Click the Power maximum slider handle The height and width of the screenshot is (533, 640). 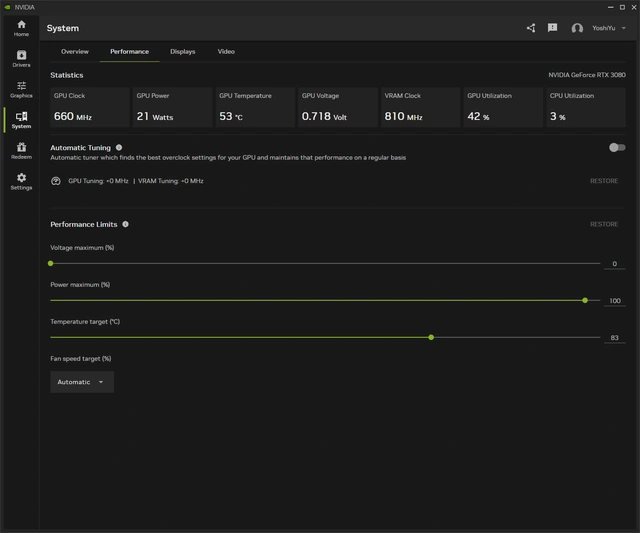pos(585,300)
